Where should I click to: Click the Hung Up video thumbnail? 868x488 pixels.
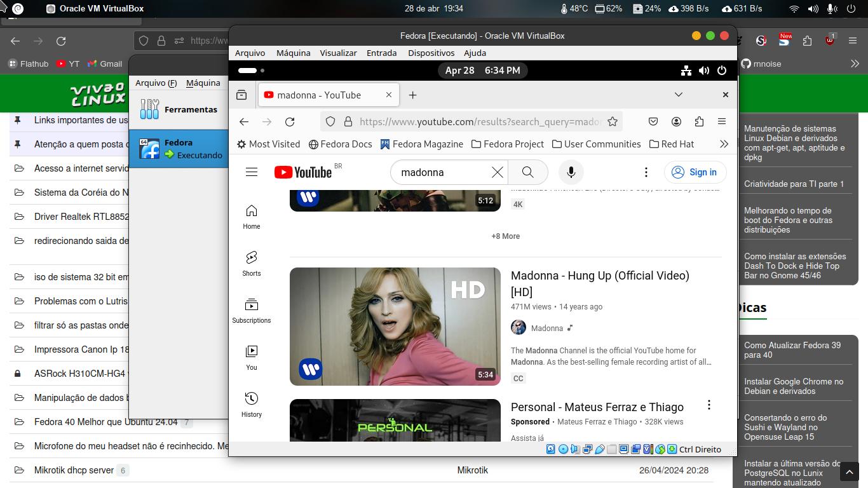tap(395, 327)
